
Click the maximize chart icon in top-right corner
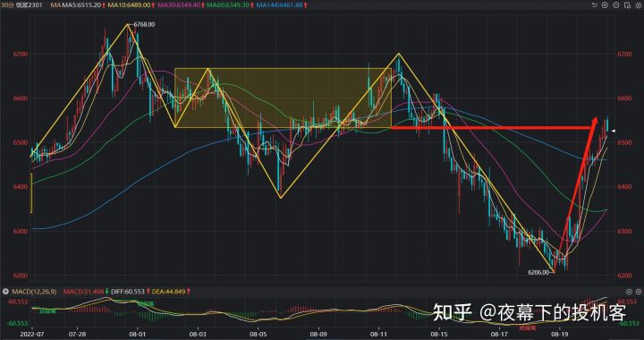tap(639, 5)
